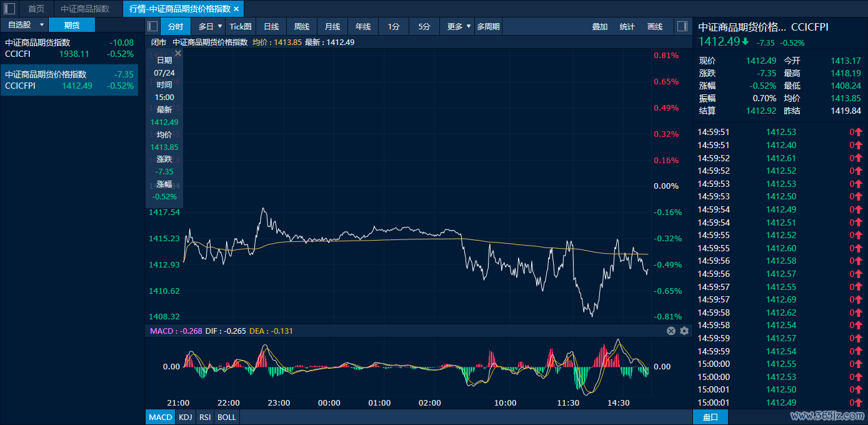The image size is (868, 425).
Task: Open the 盘口 tab at bottom right
Action: [x=711, y=417]
